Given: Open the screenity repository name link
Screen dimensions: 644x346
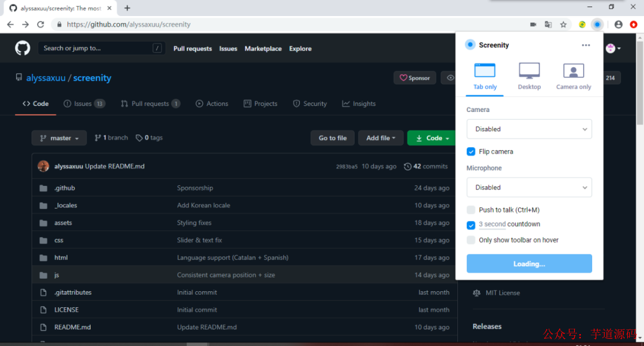Looking at the screenshot, I should (92, 78).
